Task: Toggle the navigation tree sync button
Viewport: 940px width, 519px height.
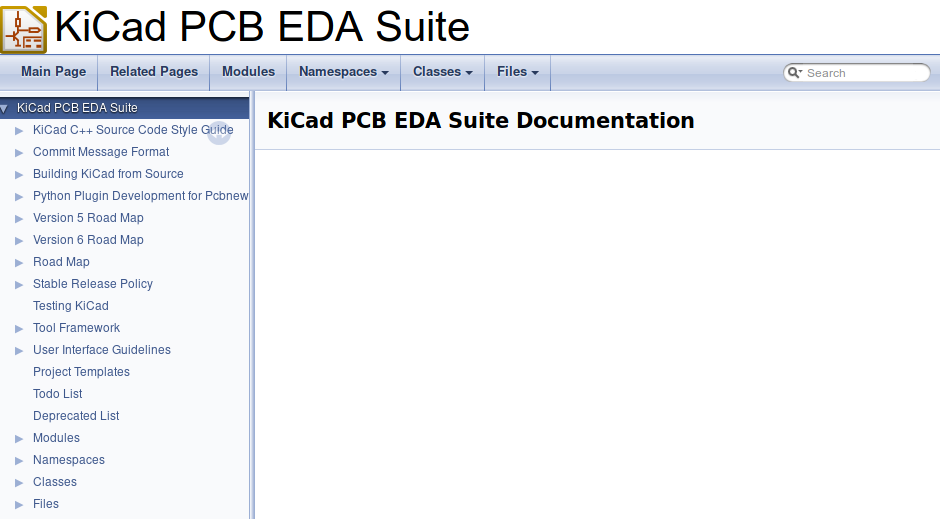Action: coord(219,133)
